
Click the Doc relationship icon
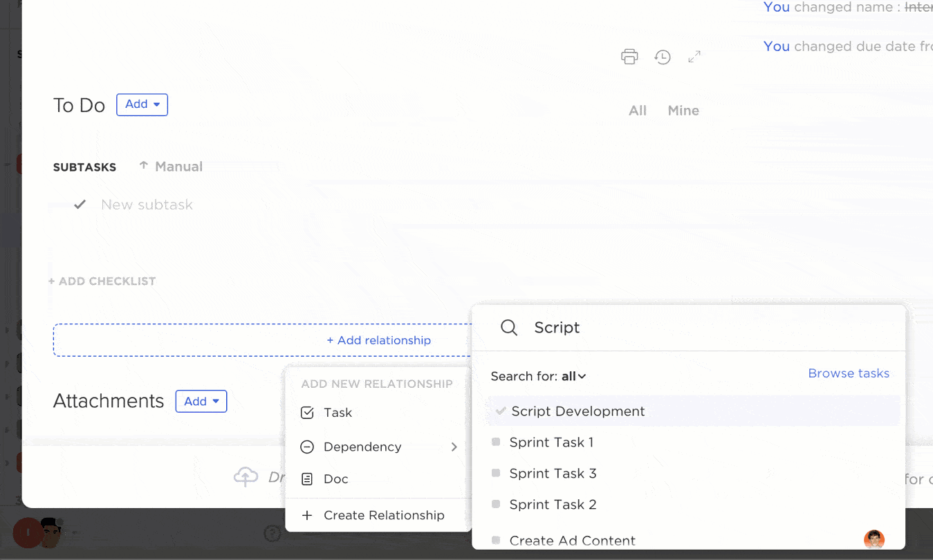coord(308,479)
